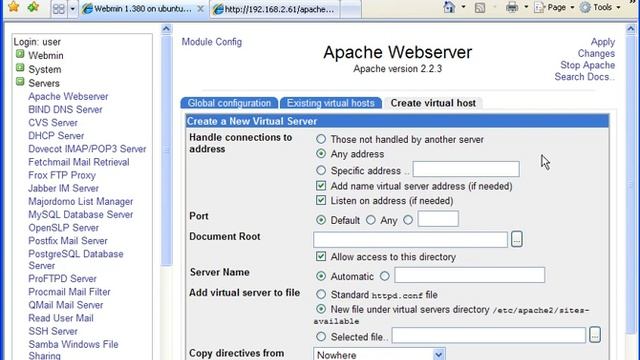This screenshot has width=640, height=360.
Task: Select 'Those not handled by another server' radio
Action: 321,139
